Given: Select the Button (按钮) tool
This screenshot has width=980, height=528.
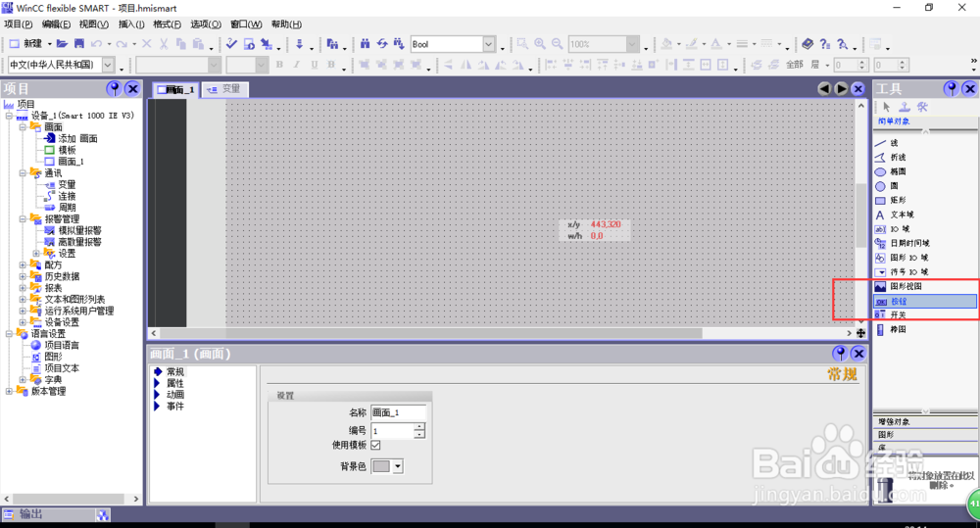Looking at the screenshot, I should tap(925, 301).
